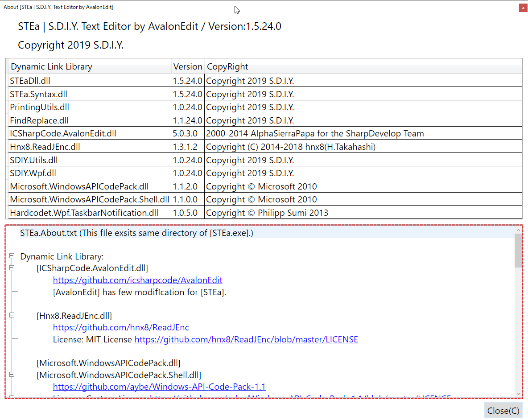This screenshot has width=528, height=420.
Task: Collapse the [Hnx8.ReadJEnc.dll] fold marker
Action: click(x=12, y=315)
